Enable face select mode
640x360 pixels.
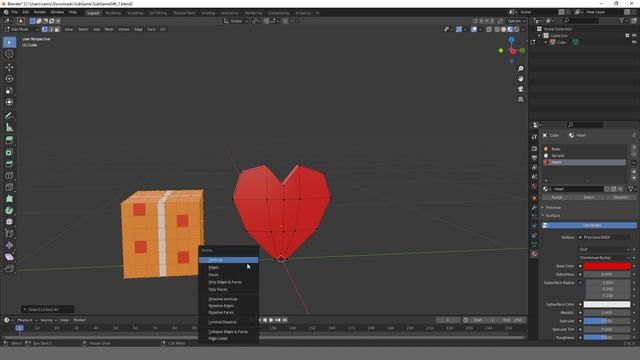click(x=57, y=29)
